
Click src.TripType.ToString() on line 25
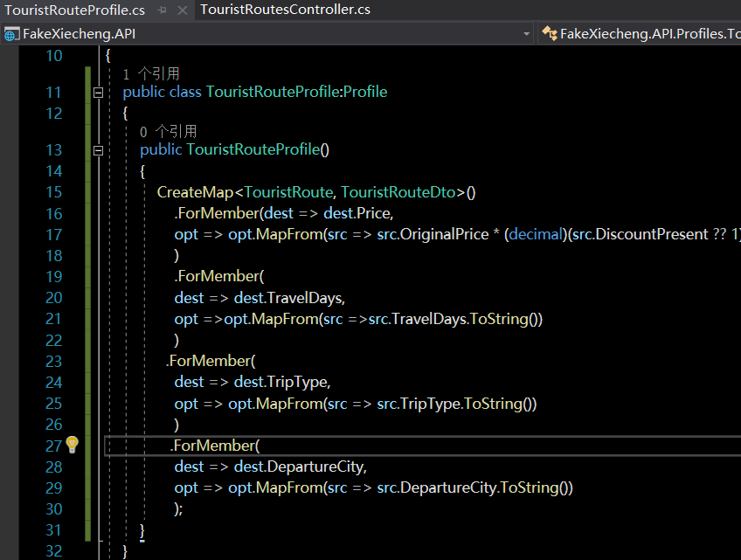[456, 404]
